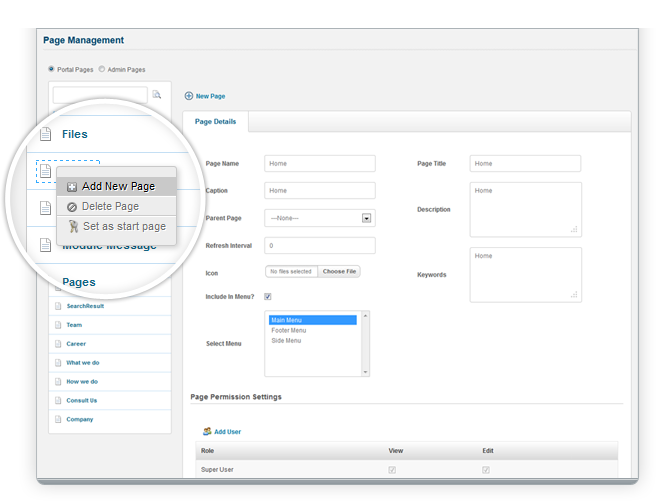The height and width of the screenshot is (501, 656).
Task: Click the page icon beside Company
Action: pyautogui.click(x=58, y=419)
